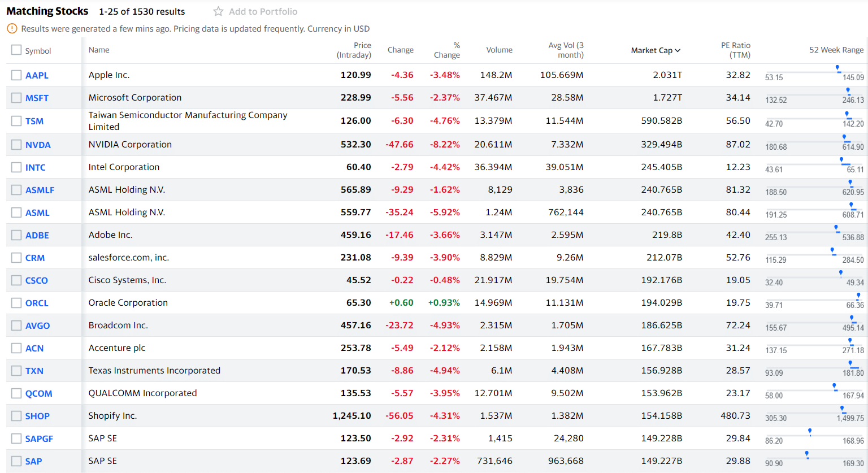The height and width of the screenshot is (473, 868).
Task: Click Apple Inc. name cell
Action: (x=109, y=75)
